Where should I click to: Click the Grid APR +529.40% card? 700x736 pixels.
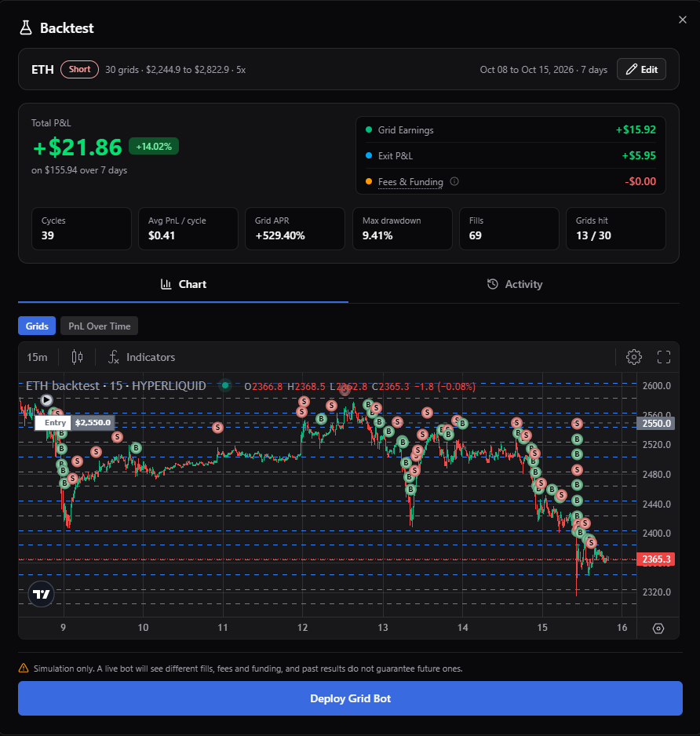295,228
